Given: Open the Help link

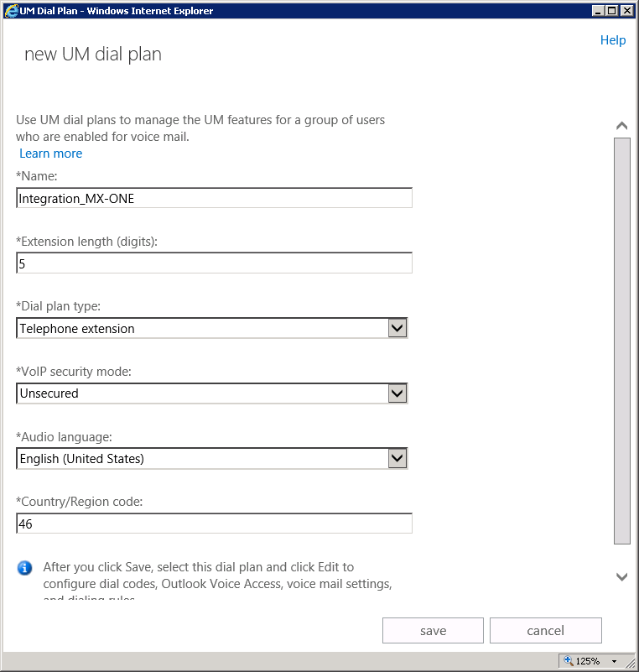Looking at the screenshot, I should pyautogui.click(x=612, y=40).
